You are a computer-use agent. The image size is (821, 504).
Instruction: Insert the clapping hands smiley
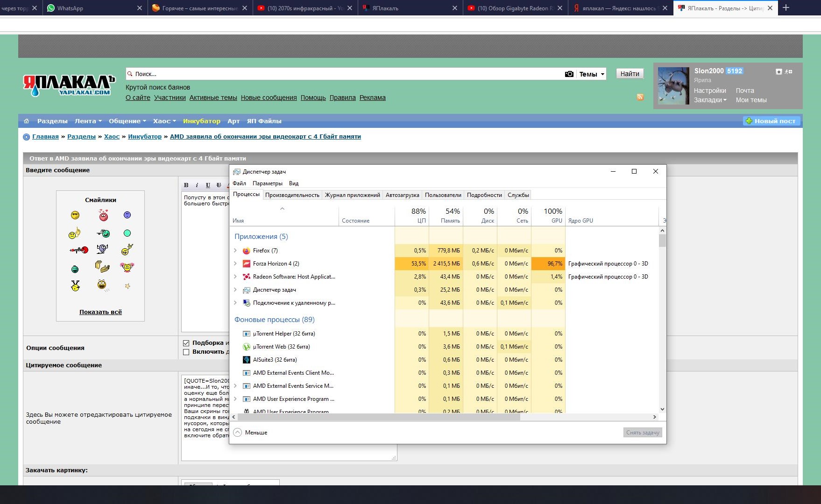pos(102,266)
